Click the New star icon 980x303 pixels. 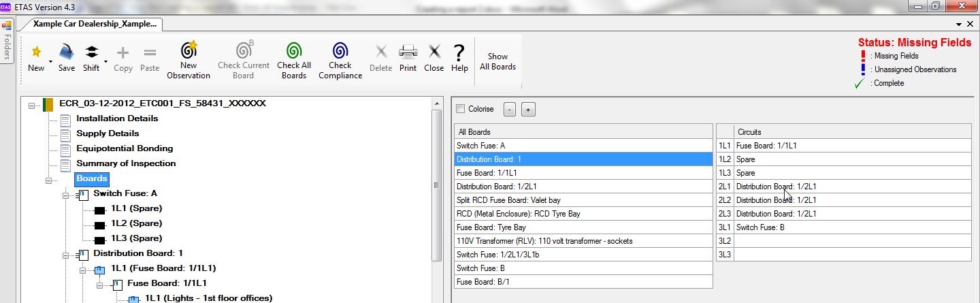click(x=36, y=52)
